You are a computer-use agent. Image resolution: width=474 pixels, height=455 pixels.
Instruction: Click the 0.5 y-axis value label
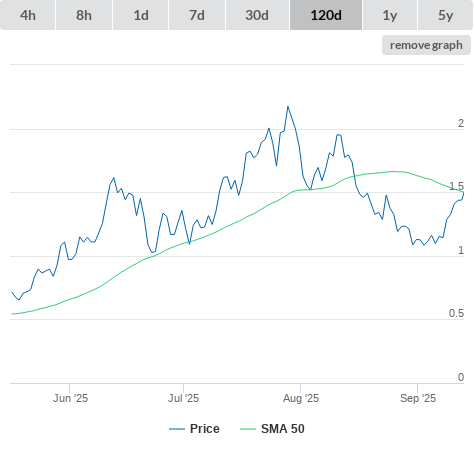pos(456,313)
